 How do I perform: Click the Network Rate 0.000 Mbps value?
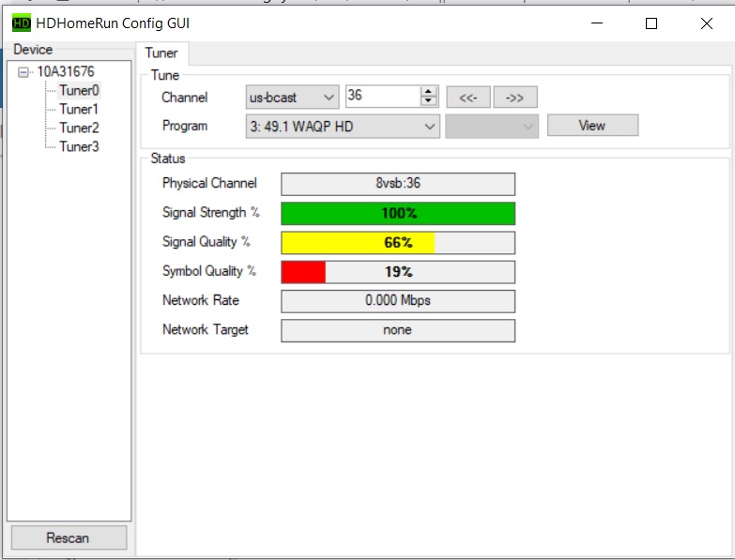(x=398, y=301)
